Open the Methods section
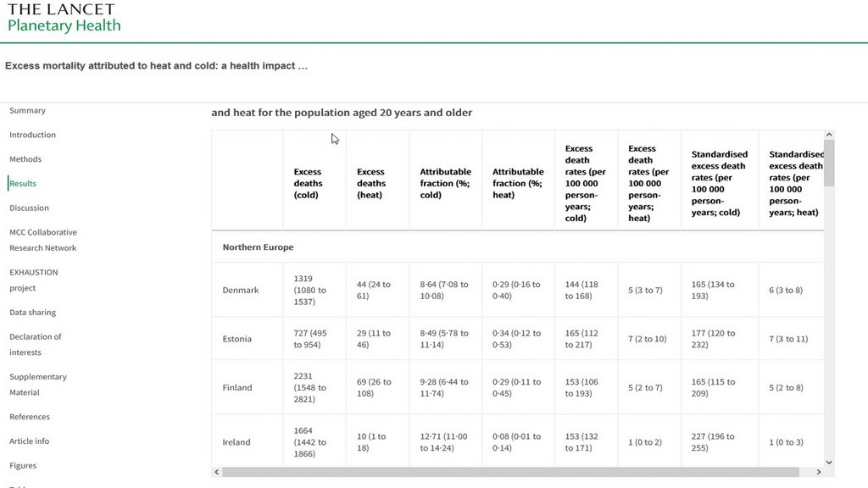 25,158
